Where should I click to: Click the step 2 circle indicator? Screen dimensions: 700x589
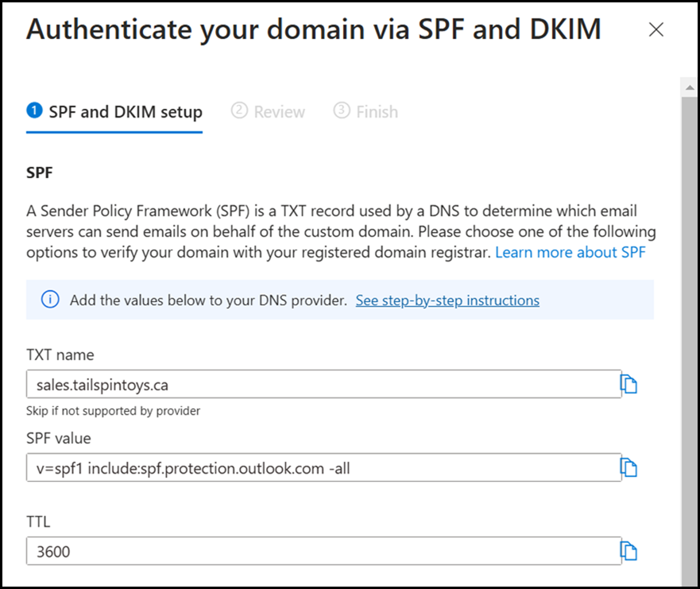(239, 111)
